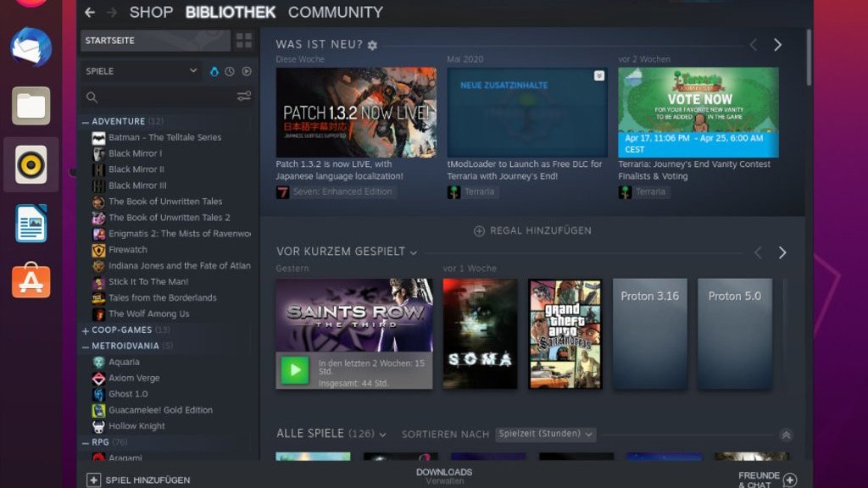Click the SOMA game cover thumbnail
Viewport: 868px width, 488px height.
[480, 334]
